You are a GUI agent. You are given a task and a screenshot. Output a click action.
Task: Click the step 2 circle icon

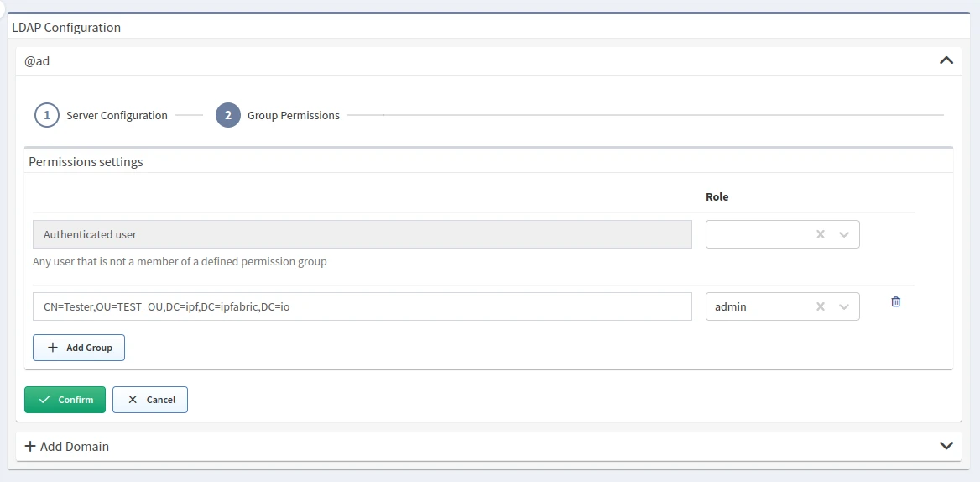click(228, 115)
